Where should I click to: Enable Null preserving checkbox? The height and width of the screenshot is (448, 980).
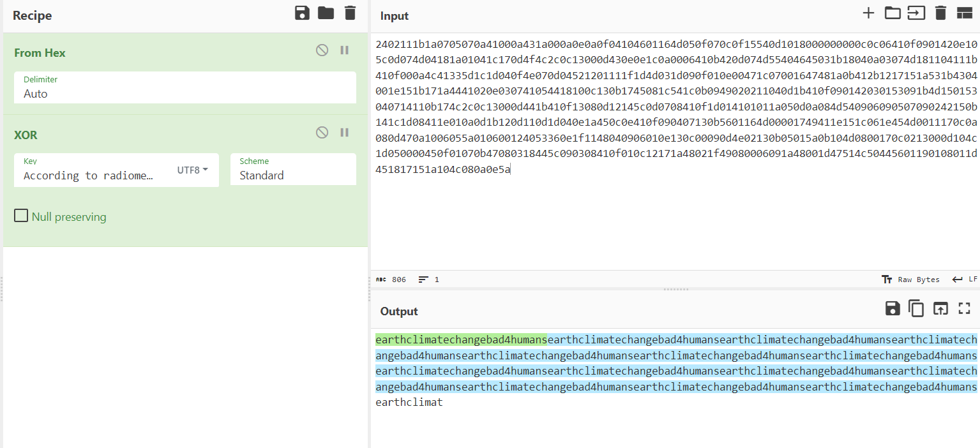[20, 217]
